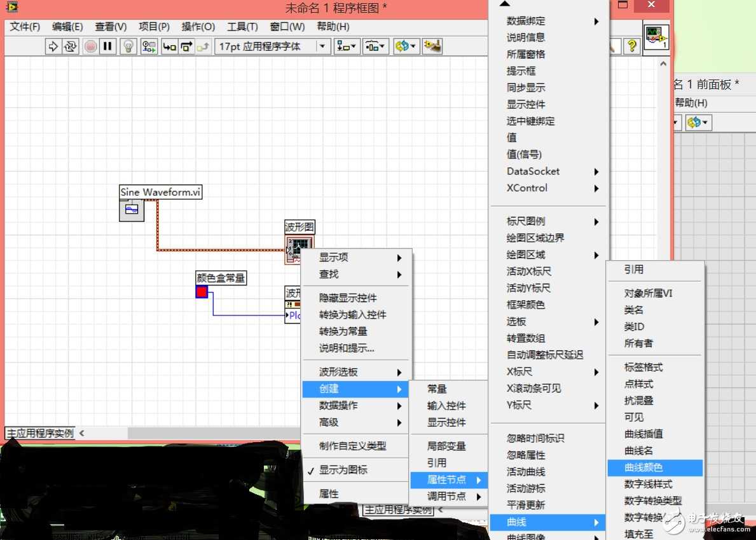Image resolution: width=756 pixels, height=540 pixels.
Task: Click the Run arrow toolbar button
Action: click(53, 46)
